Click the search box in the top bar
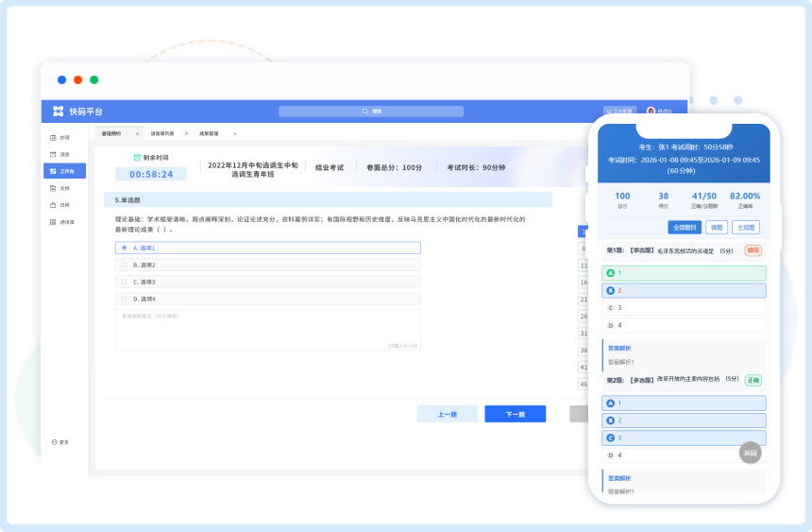812x532 pixels. 370,112
